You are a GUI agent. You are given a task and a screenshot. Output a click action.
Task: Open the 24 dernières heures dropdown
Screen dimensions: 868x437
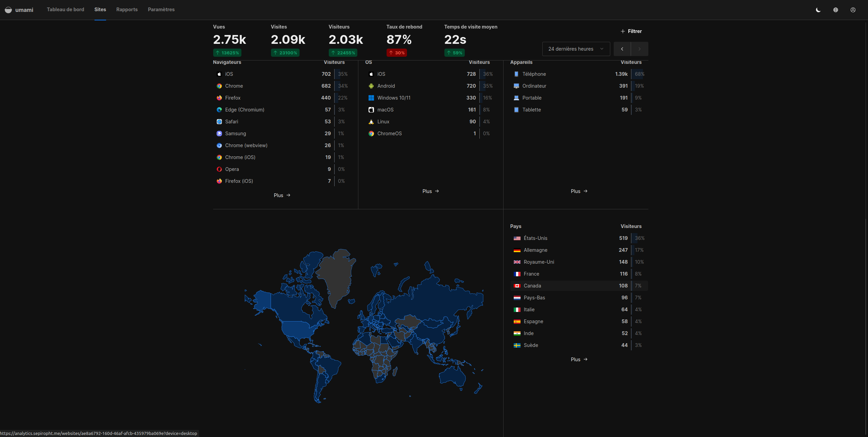click(x=576, y=49)
